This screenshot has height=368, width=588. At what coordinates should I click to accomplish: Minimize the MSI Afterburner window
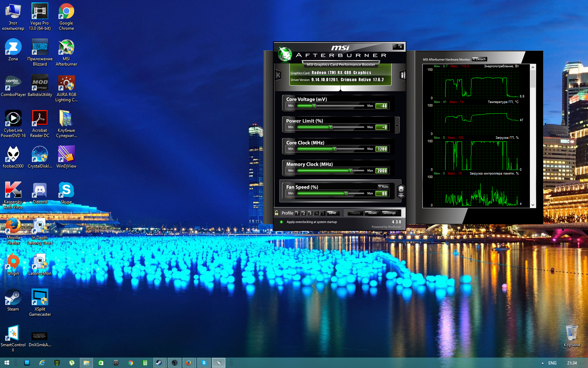point(395,46)
